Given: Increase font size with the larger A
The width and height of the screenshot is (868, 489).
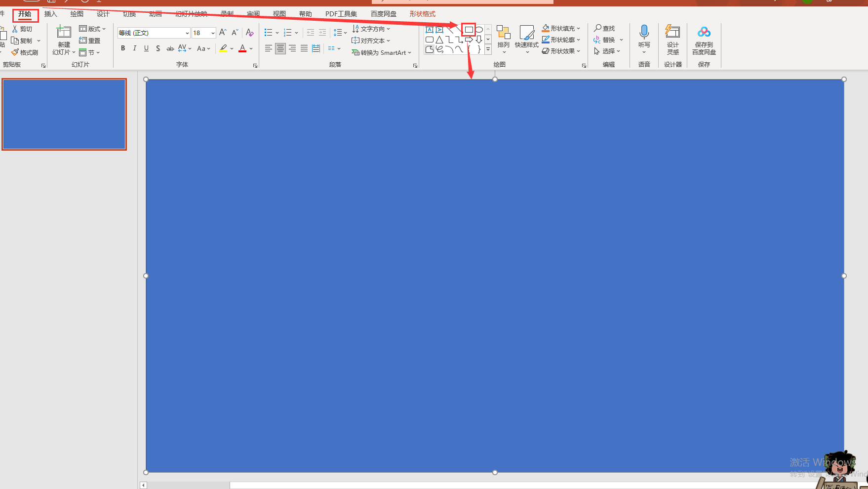Looking at the screenshot, I should 223,33.
